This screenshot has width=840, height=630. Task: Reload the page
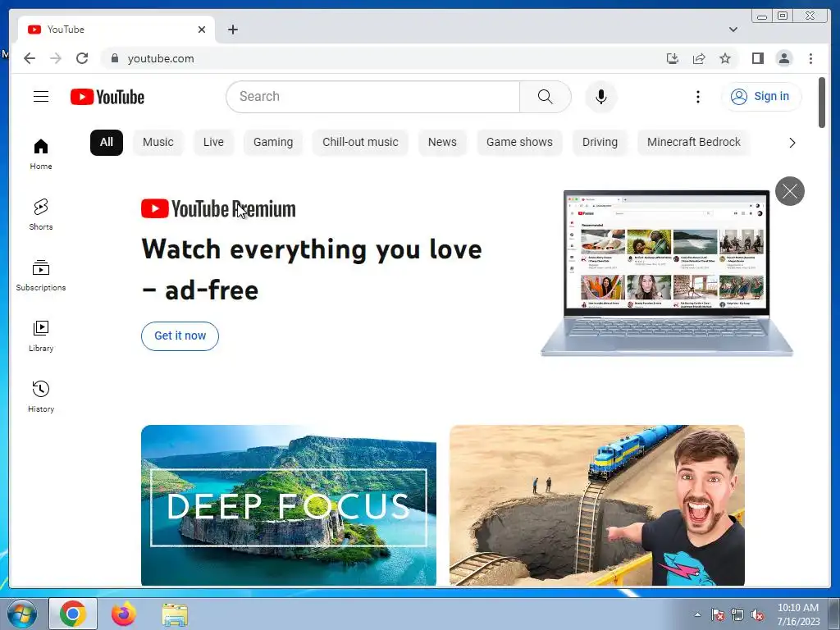(82, 58)
